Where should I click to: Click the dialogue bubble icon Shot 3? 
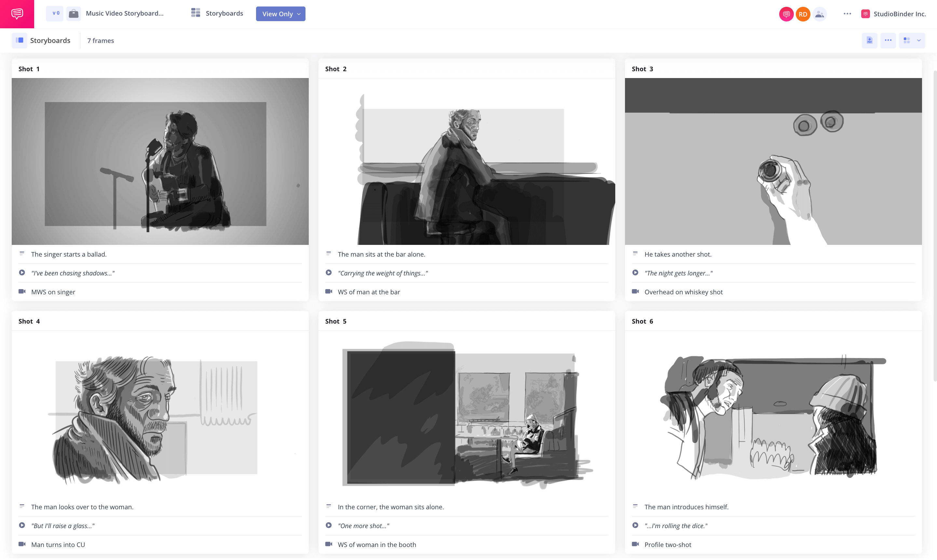[634, 273]
